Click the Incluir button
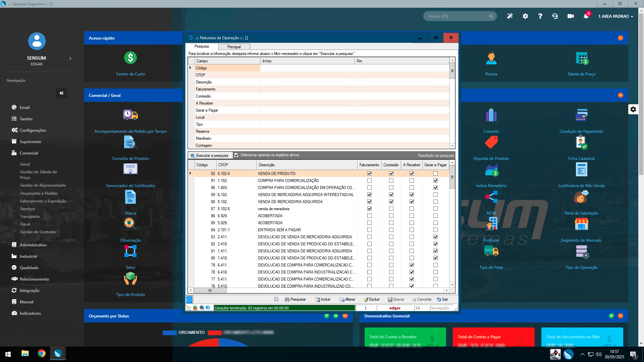 [323, 299]
